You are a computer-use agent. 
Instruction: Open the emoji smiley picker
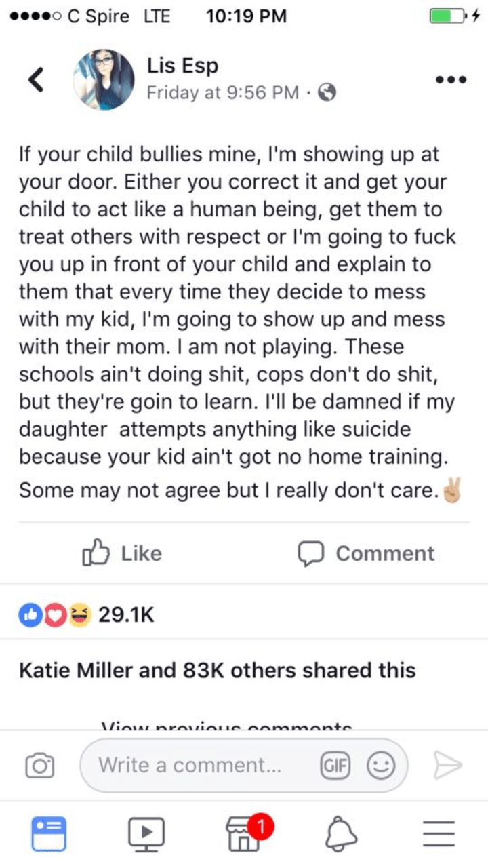click(x=381, y=766)
